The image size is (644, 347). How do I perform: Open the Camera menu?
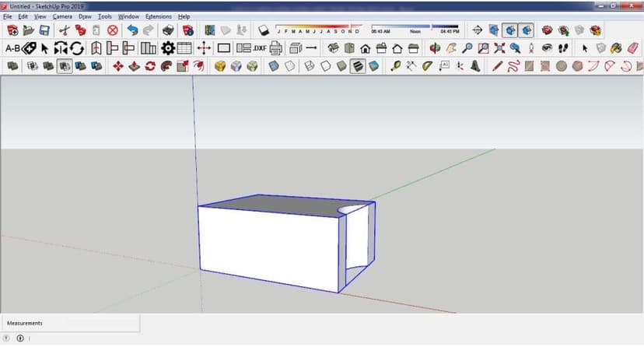click(x=62, y=16)
